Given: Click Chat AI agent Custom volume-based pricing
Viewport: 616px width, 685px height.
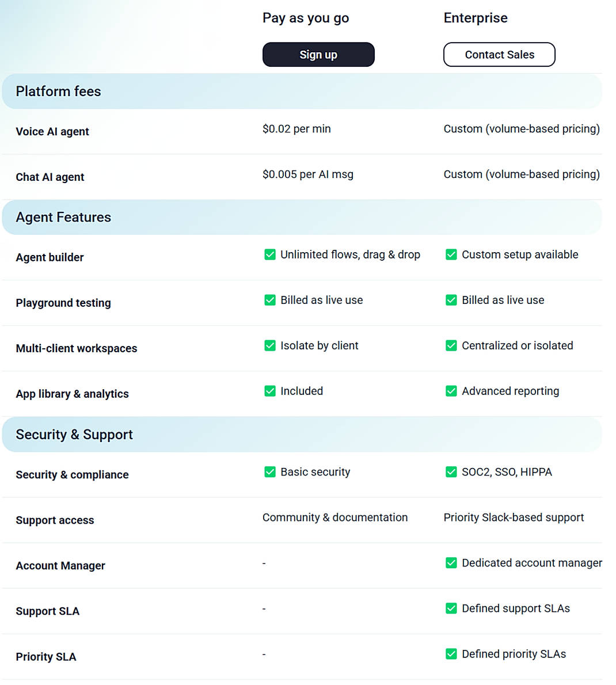Looking at the screenshot, I should 522,174.
